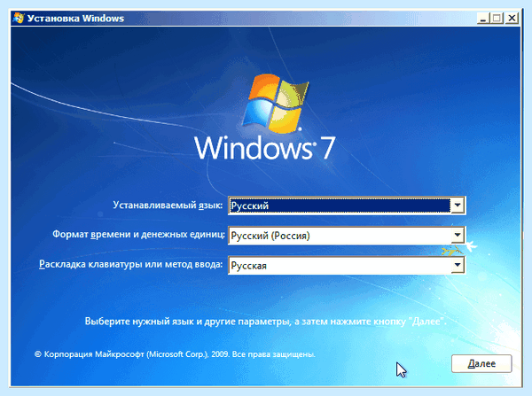Open the Раскладка клавиатуры dropdown arrow
532x396 pixels.
[458, 265]
